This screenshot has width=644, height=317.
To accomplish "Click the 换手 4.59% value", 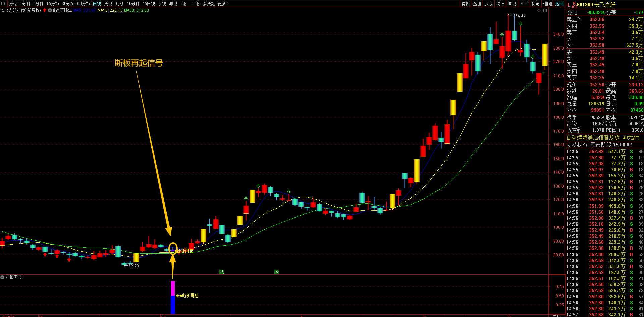I will 598,117.
